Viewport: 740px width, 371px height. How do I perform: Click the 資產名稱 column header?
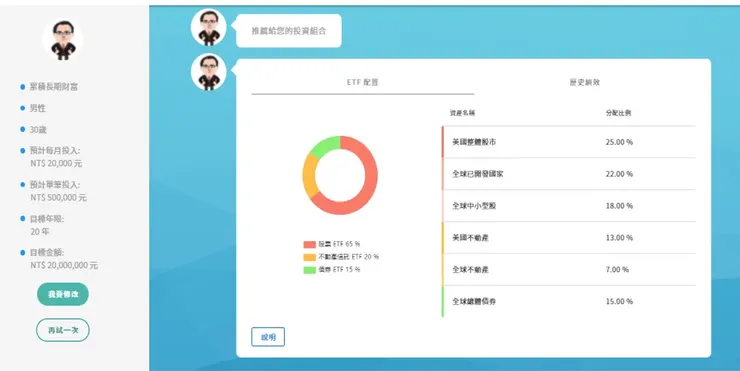[x=462, y=113]
